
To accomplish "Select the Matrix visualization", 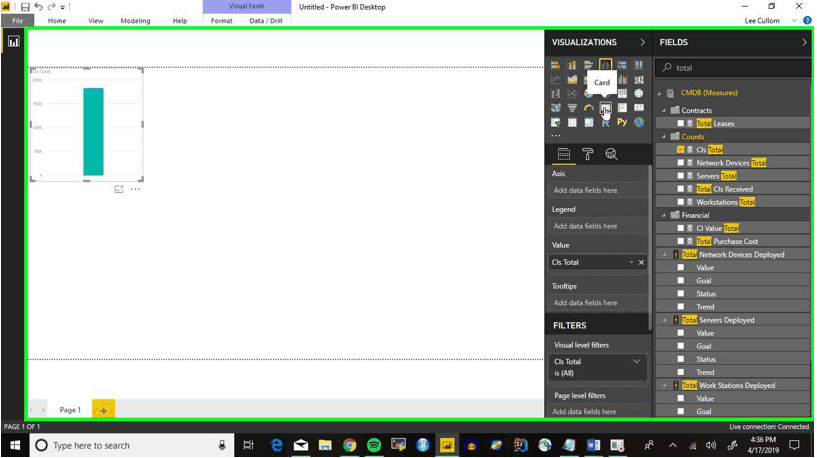I will (x=589, y=122).
